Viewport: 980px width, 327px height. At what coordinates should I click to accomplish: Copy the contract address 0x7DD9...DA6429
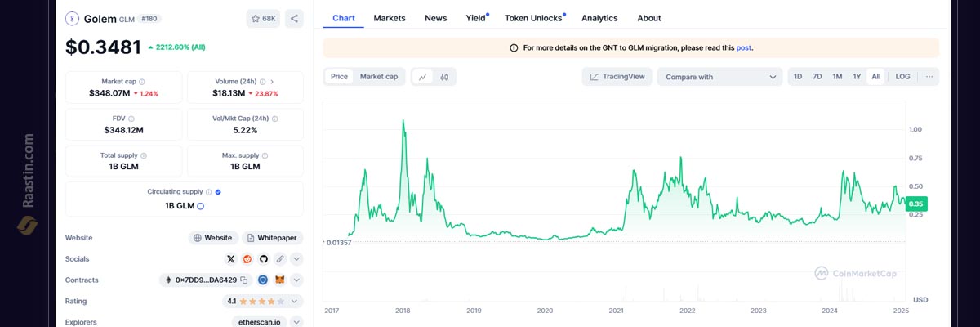[x=243, y=280]
